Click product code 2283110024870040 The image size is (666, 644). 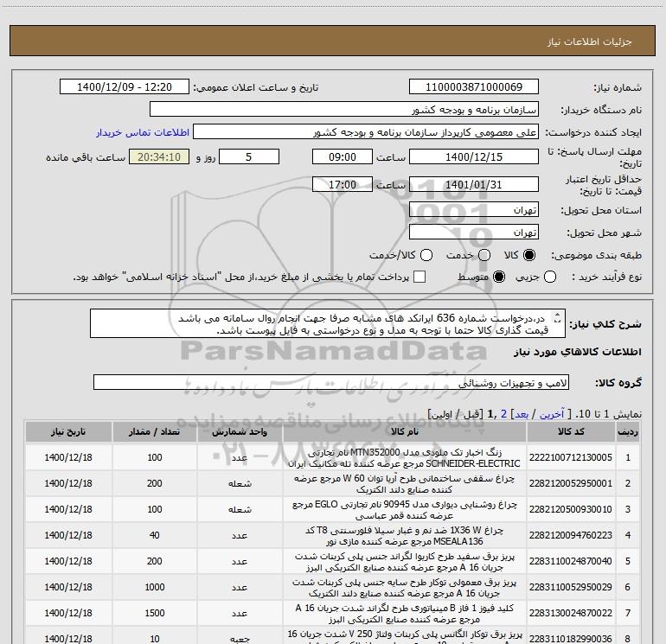[571, 561]
